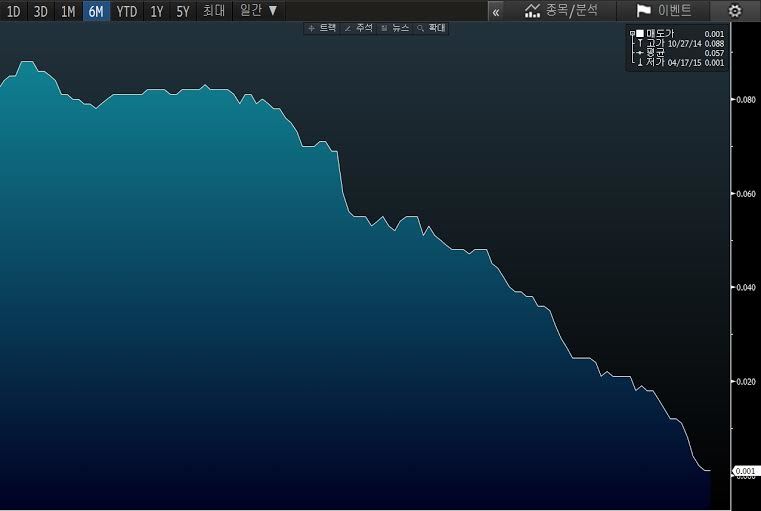Choose 최대 maximum range
Image resolution: width=761 pixels, height=511 pixels.
click(213, 12)
